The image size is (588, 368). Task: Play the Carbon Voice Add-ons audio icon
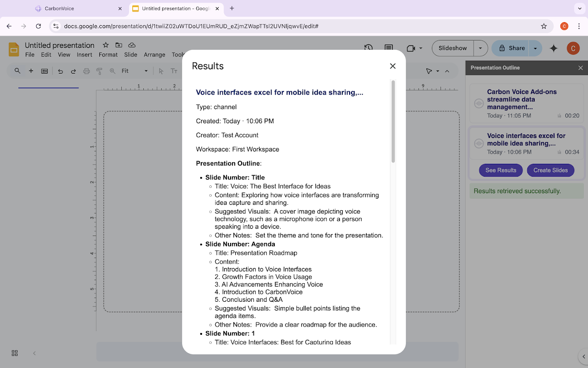(x=479, y=103)
